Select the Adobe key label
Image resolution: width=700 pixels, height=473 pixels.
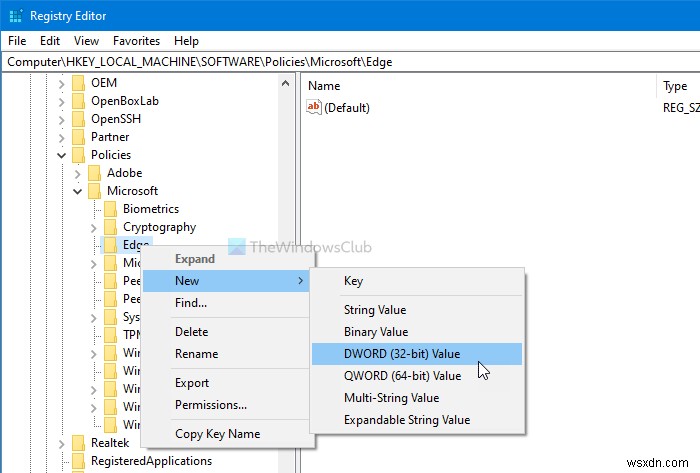click(x=125, y=173)
